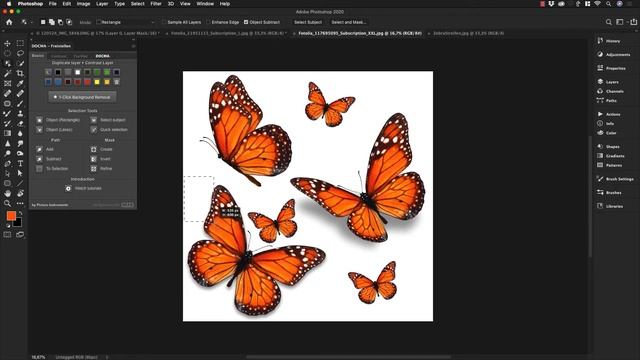640x360 pixels.
Task: Select the Pen tool
Action: (7, 163)
